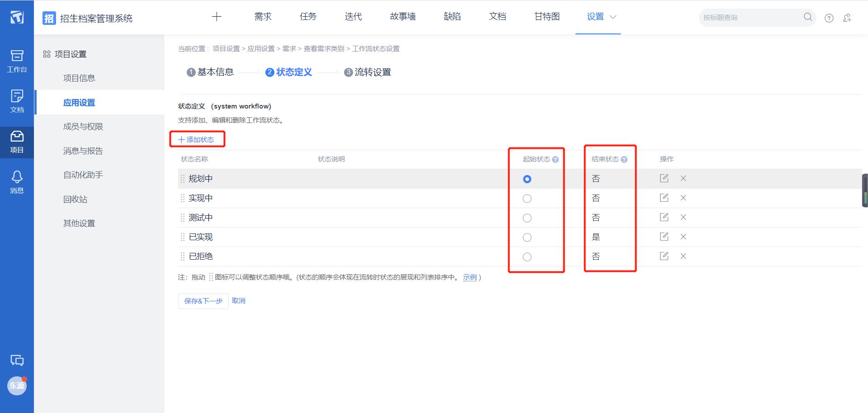The image size is (868, 413).
Task: Open the 需求 tab
Action: (263, 17)
